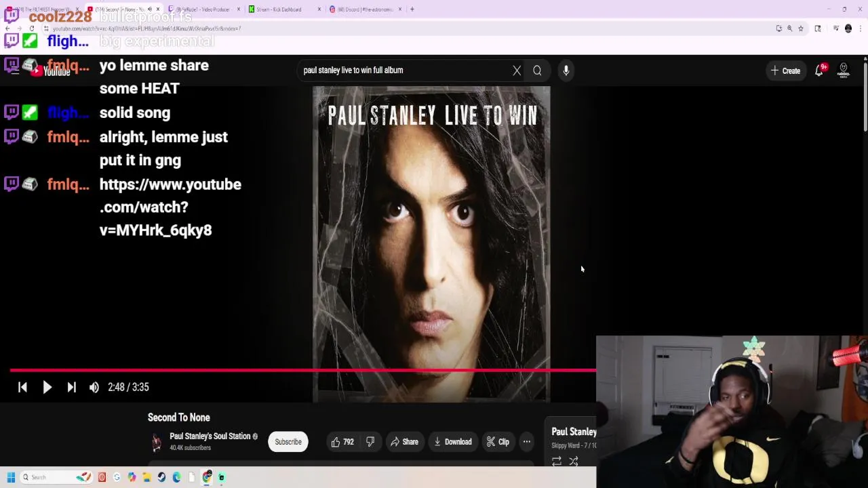
Task: Open browser zoom magnifier icon
Action: click(x=789, y=28)
